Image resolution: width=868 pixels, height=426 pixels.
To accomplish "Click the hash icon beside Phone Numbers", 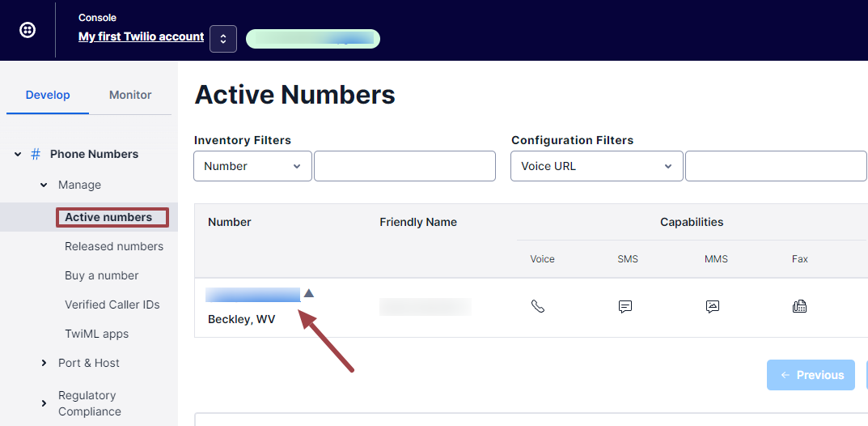I will pos(36,154).
